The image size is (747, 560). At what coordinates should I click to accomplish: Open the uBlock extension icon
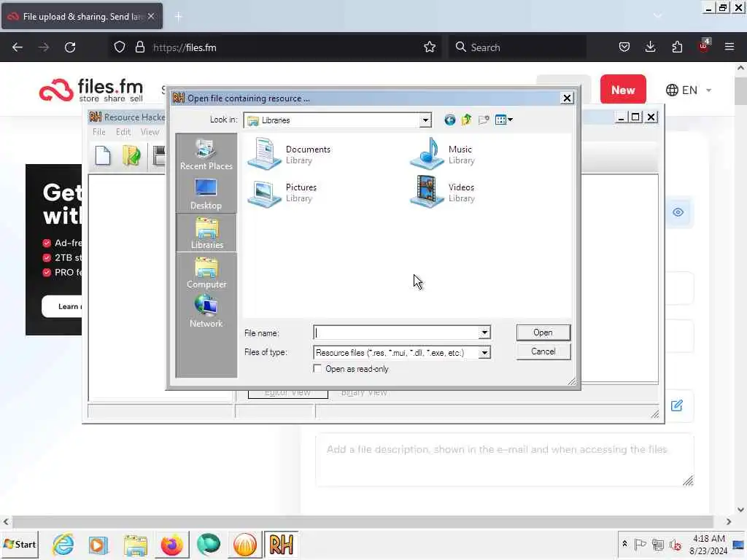703,46
